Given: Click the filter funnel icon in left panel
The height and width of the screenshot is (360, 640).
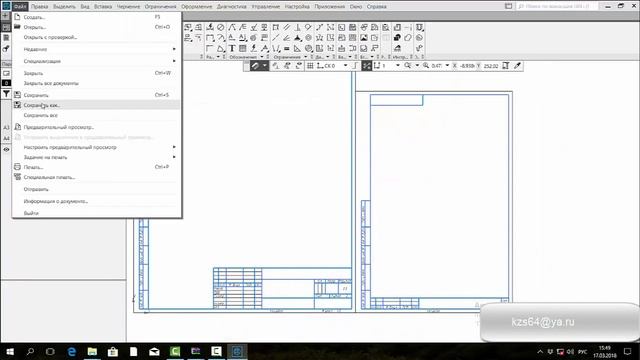Looking at the screenshot, I should pos(6,94).
